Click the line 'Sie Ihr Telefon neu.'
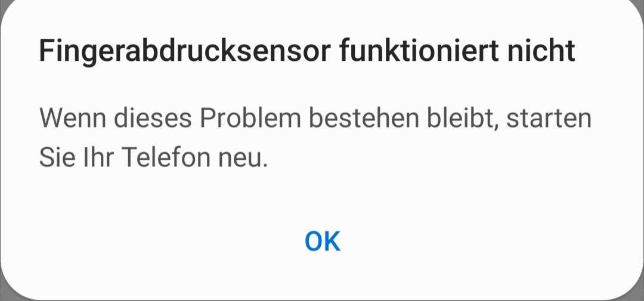The width and height of the screenshot is (644, 301). (153, 157)
